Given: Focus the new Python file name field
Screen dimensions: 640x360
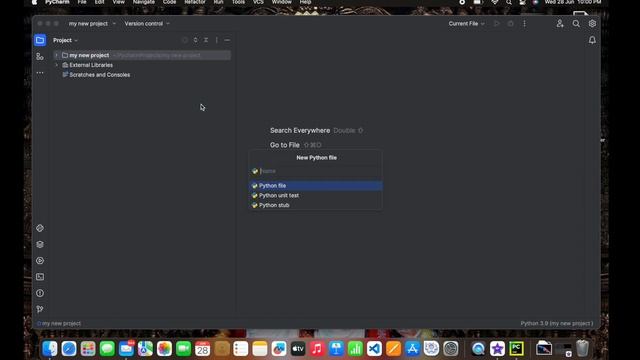Looking at the screenshot, I should click(316, 171).
